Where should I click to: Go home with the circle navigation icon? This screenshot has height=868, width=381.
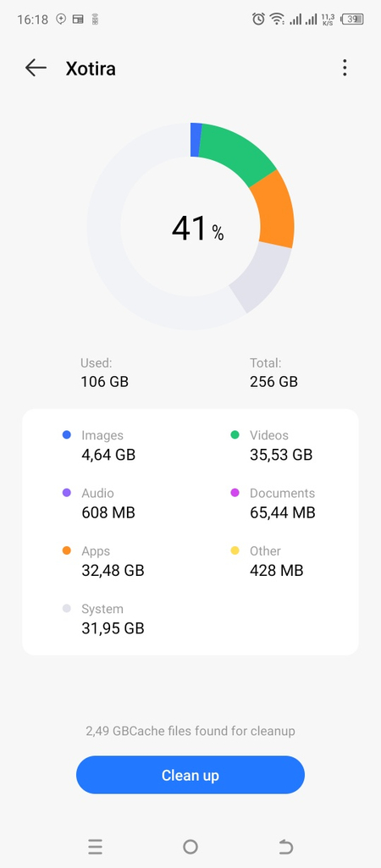pyautogui.click(x=190, y=847)
